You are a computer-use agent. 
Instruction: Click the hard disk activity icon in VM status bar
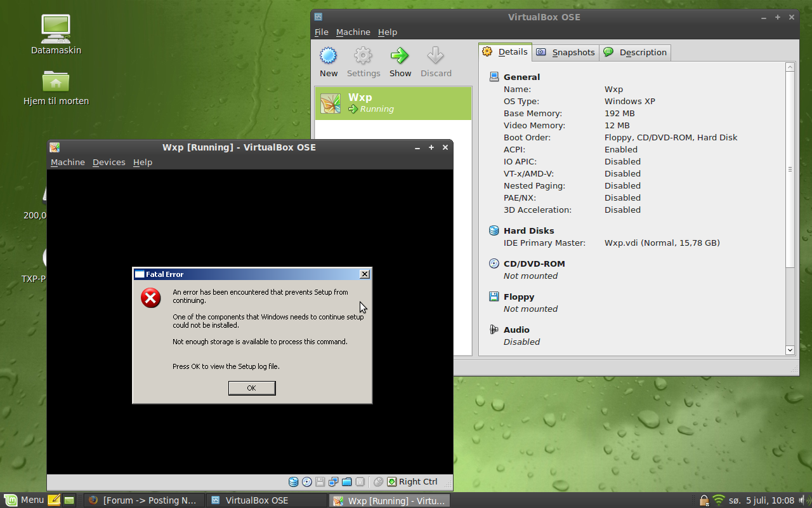point(293,482)
